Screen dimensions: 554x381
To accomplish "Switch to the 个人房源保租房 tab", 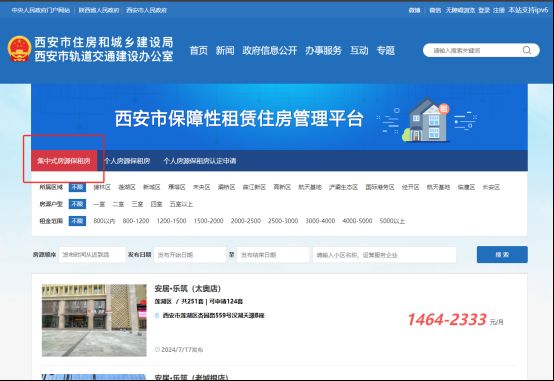I will (127, 161).
